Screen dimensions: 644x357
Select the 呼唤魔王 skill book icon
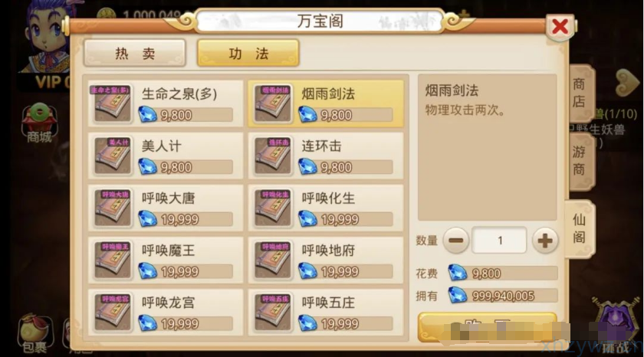click(112, 260)
